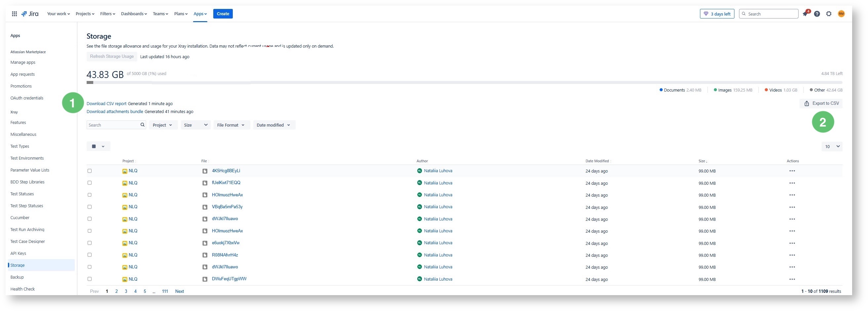868x311 pixels.
Task: Open the Date modified filter dropdown
Action: pyautogui.click(x=274, y=125)
